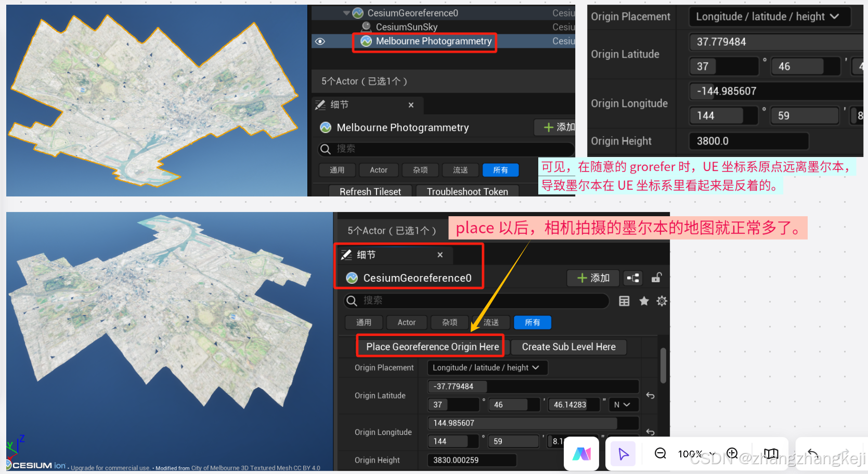The width and height of the screenshot is (868, 474).
Task: Click the Cesium ion logo at bottom left
Action: [31, 465]
